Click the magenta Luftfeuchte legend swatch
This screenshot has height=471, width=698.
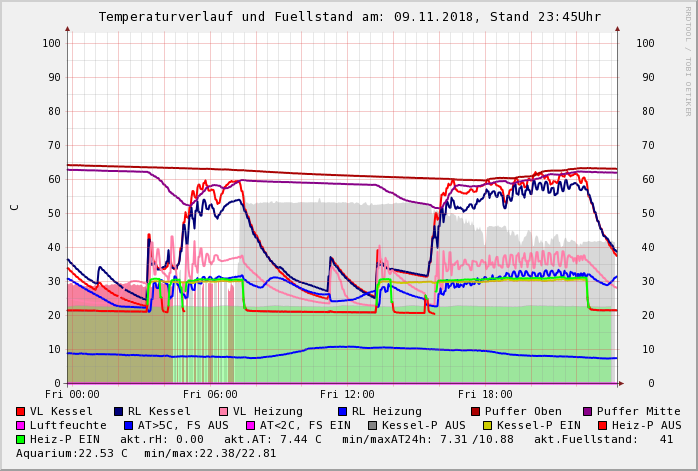tap(21, 426)
